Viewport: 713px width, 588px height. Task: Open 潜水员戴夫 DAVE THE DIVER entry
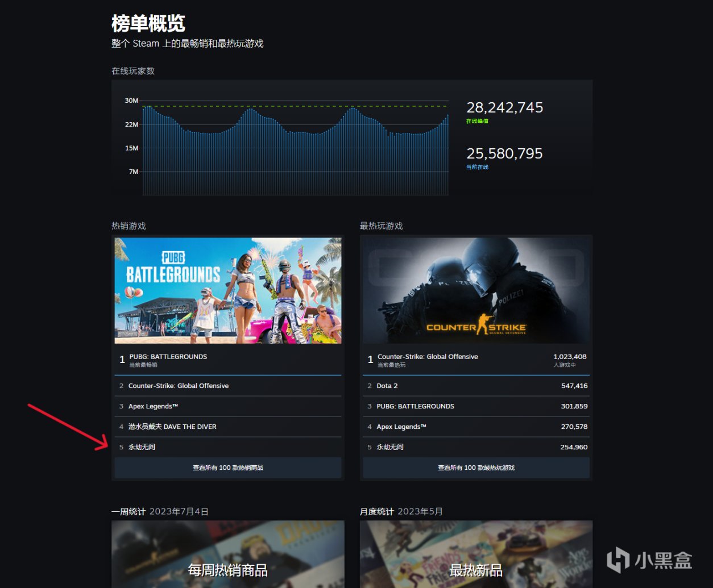coord(228,427)
